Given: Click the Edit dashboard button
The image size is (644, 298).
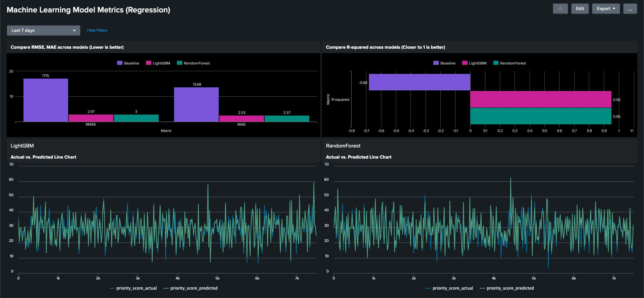Looking at the screenshot, I should [x=580, y=9].
